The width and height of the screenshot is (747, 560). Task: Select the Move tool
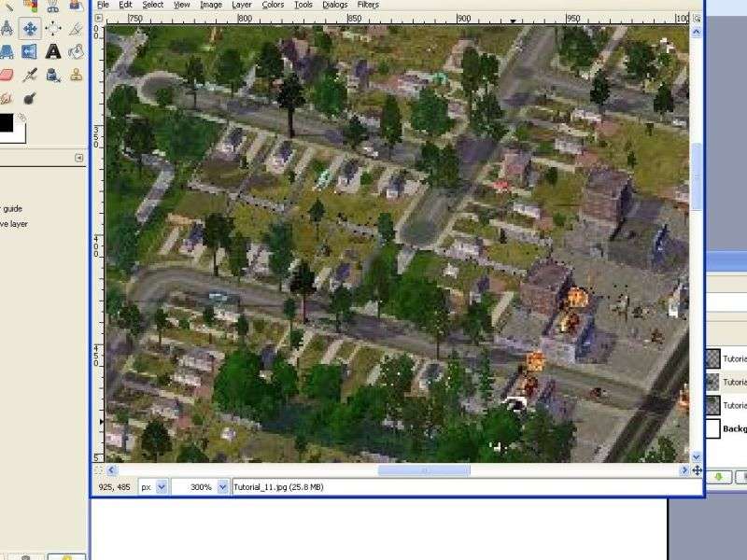point(30,28)
